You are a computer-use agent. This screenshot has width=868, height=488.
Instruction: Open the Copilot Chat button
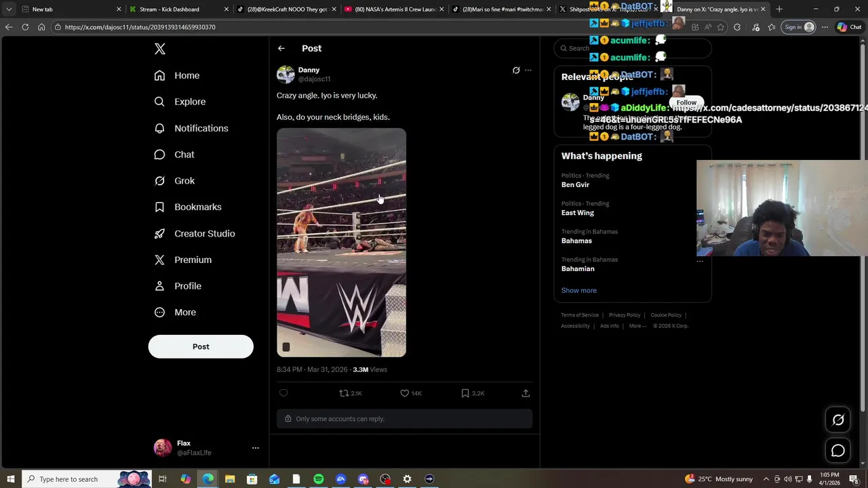pyautogui.click(x=849, y=27)
